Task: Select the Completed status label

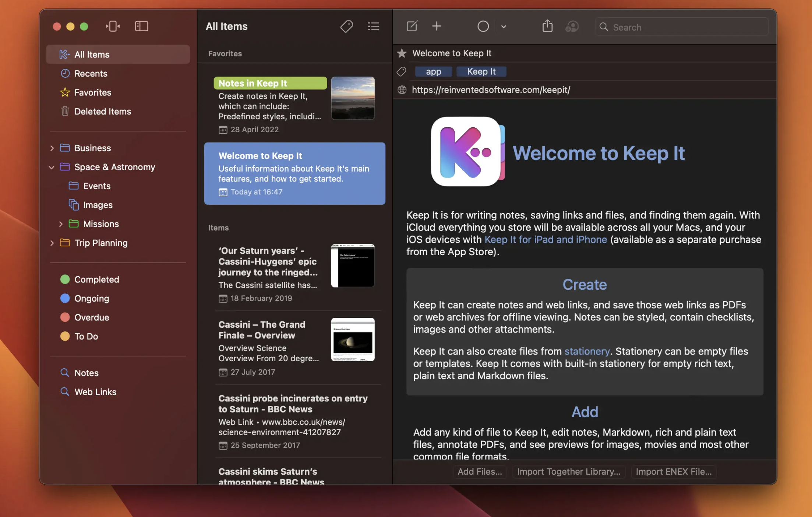Action: pyautogui.click(x=96, y=279)
